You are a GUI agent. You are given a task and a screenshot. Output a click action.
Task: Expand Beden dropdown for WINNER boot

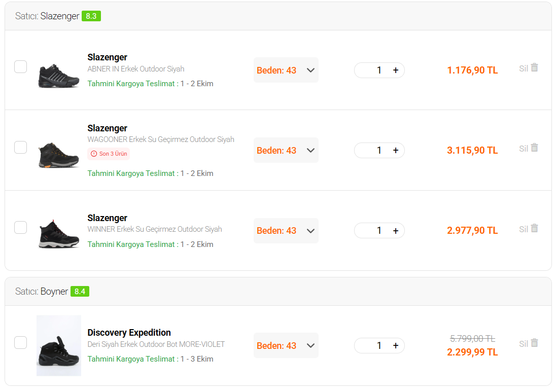[x=286, y=231]
